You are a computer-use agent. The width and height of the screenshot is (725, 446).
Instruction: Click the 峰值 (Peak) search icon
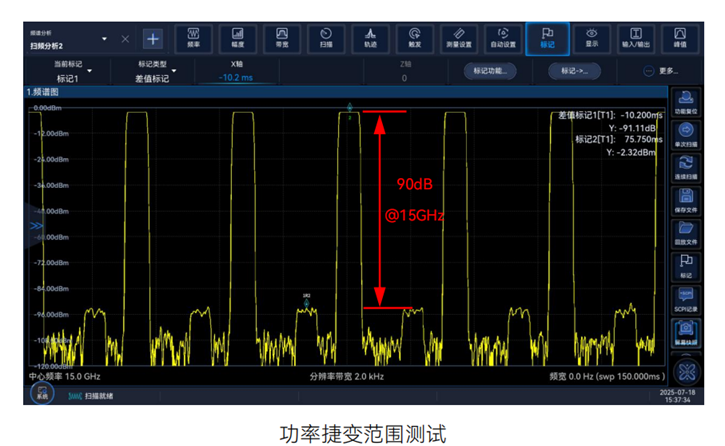tap(680, 38)
